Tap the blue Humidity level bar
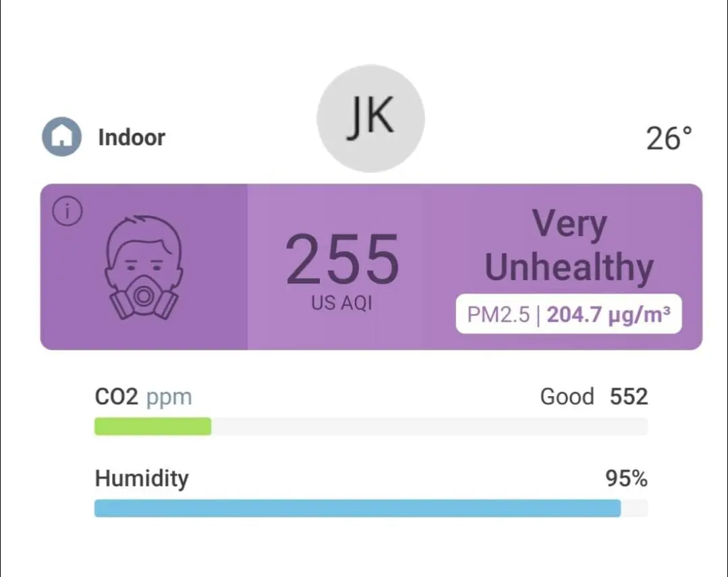Image resolution: width=728 pixels, height=577 pixels. (358, 508)
